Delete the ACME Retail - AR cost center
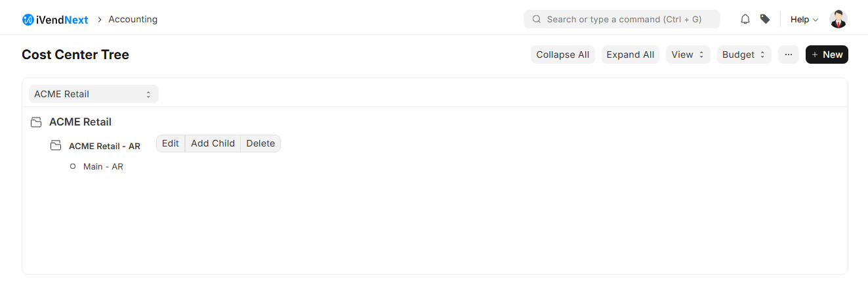Image resolution: width=868 pixels, height=295 pixels. pyautogui.click(x=260, y=143)
